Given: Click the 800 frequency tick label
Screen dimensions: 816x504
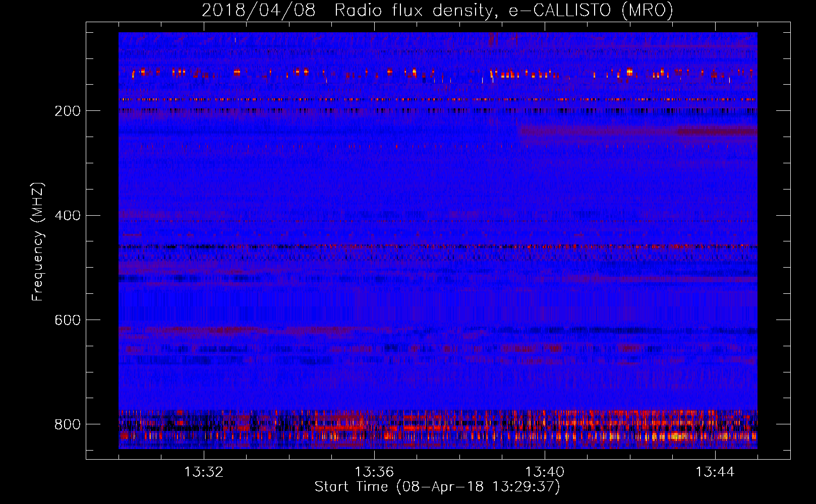Looking at the screenshot, I should [68, 424].
